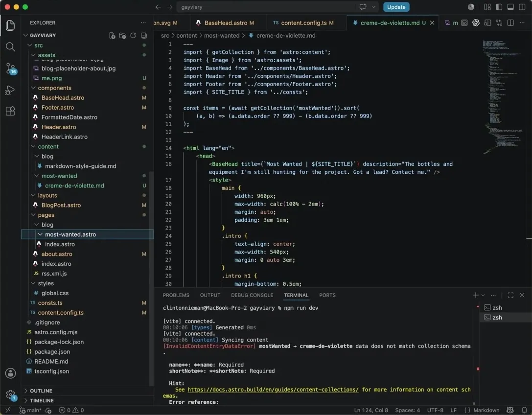Open Explorer more actions ellipsis
Image resolution: width=532 pixels, height=415 pixels.
pos(143,23)
